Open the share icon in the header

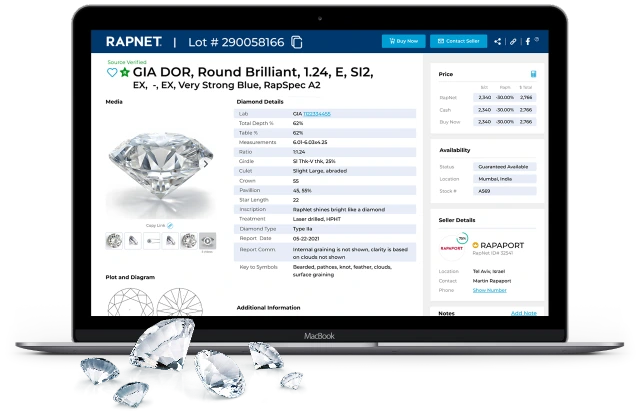(498, 41)
